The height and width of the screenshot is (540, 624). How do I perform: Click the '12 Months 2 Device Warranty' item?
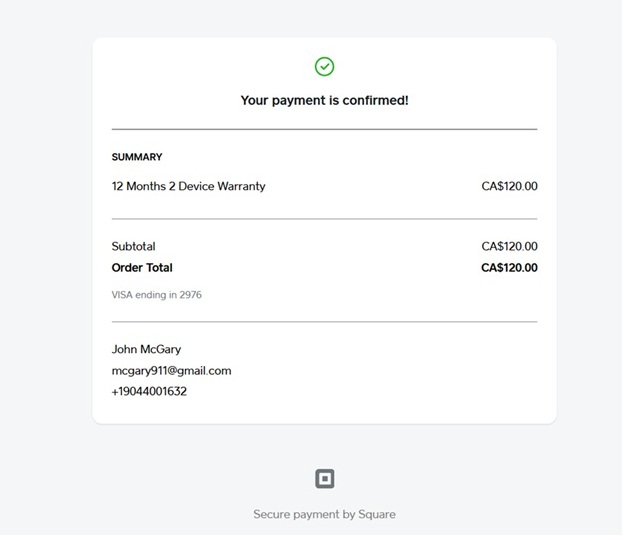coord(188,186)
